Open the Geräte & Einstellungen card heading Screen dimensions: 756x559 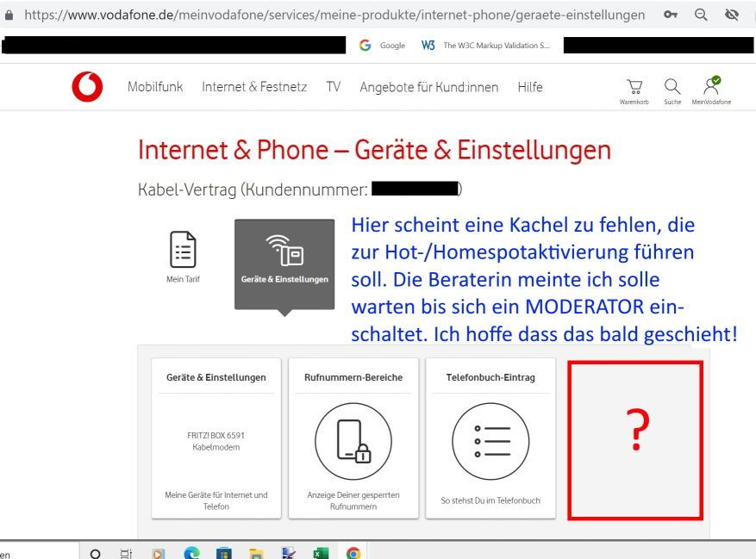click(x=216, y=377)
